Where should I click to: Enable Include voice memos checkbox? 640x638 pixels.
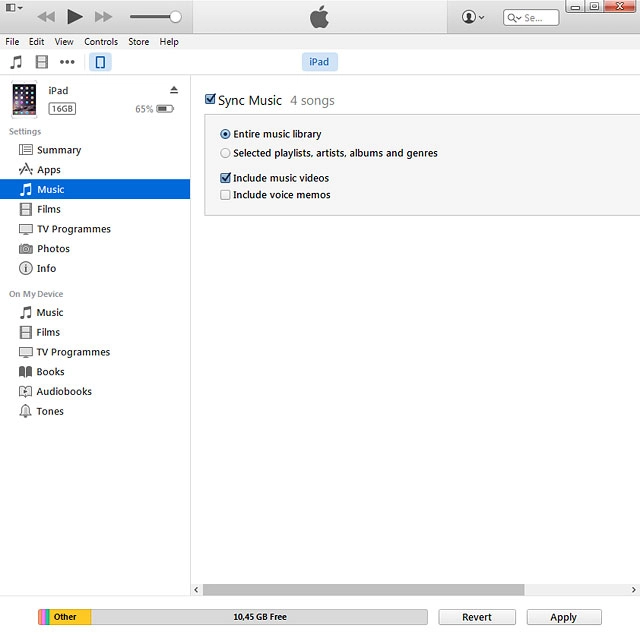(x=225, y=195)
